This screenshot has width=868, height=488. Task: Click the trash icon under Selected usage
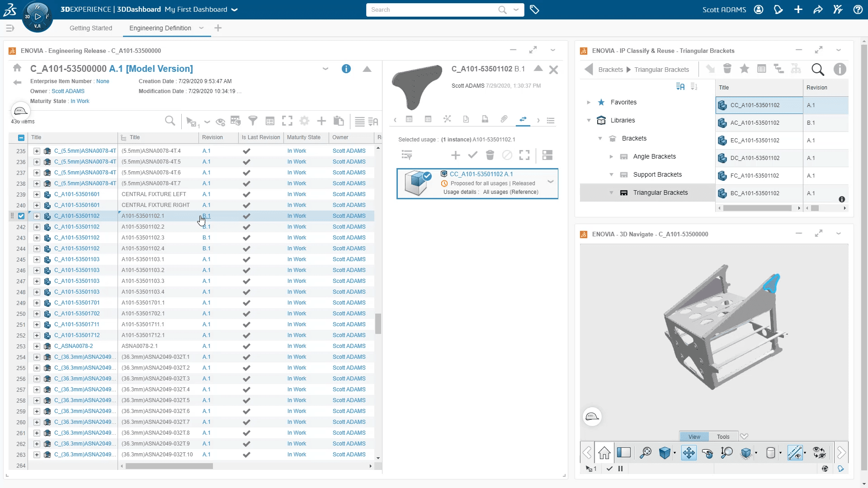click(x=490, y=155)
